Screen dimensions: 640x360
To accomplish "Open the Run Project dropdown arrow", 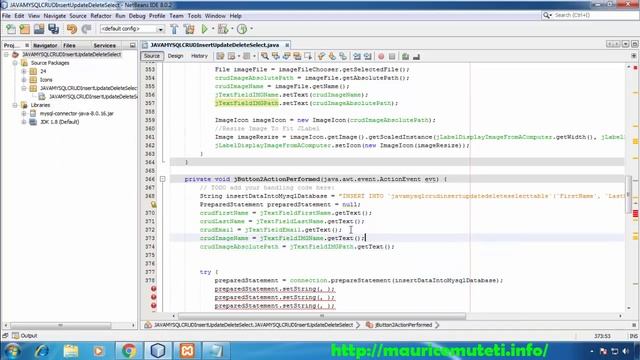I will [213, 29].
